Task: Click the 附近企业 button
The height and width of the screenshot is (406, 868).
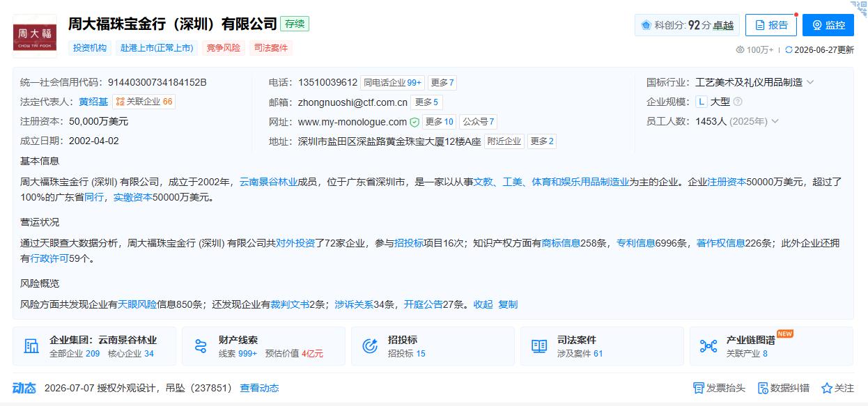Action: click(504, 141)
